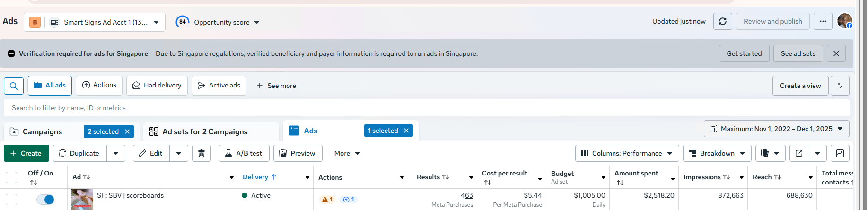Open view settings sliders icon
Image resolution: width=868 pixels, height=210 pixels.
coord(840,86)
